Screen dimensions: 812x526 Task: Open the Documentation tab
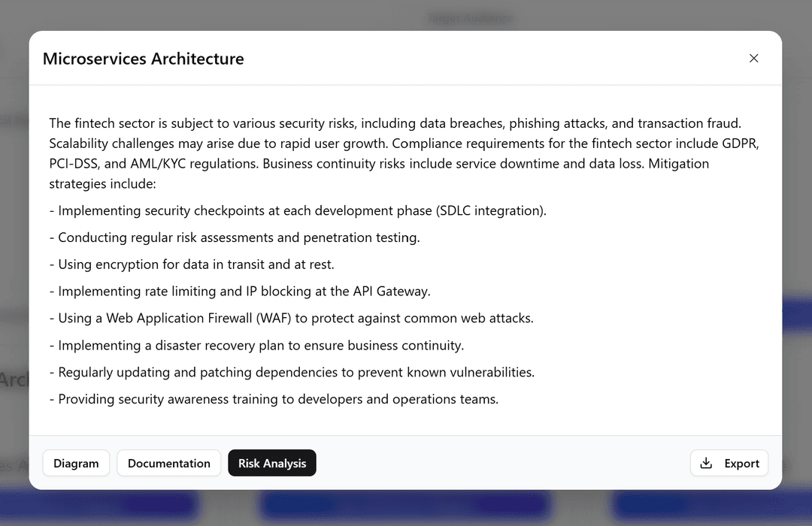pos(168,463)
